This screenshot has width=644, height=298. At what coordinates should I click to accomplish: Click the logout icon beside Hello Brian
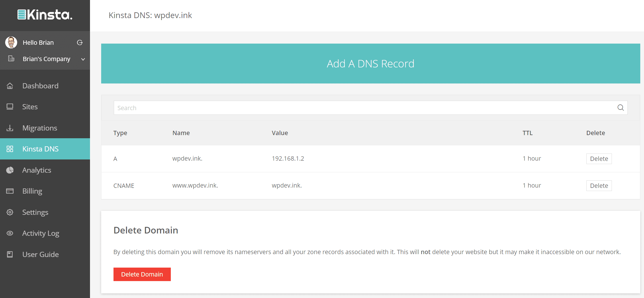[x=80, y=42]
